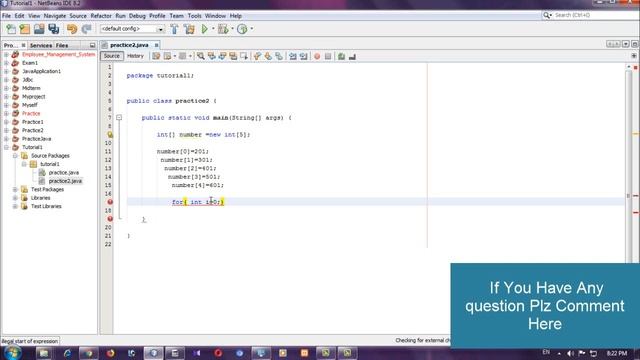Image resolution: width=640 pixels, height=360 pixels.
Task: Open the Navigate menu
Action: click(x=55, y=16)
